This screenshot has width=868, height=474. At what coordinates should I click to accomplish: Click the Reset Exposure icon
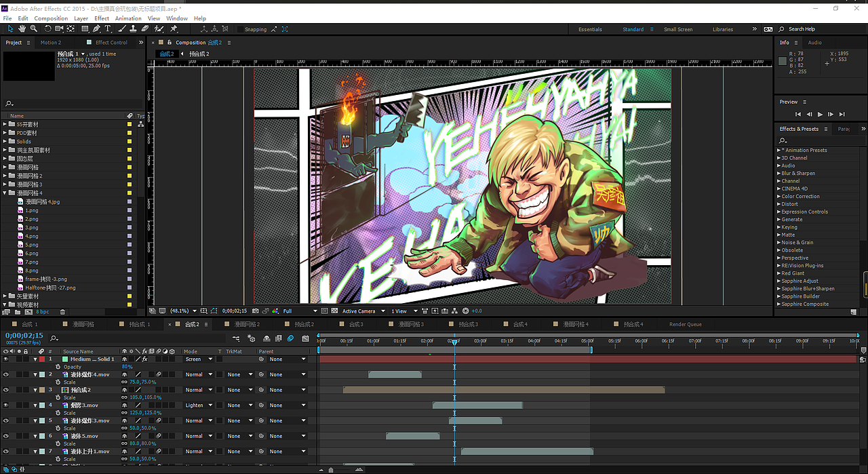[466, 311]
